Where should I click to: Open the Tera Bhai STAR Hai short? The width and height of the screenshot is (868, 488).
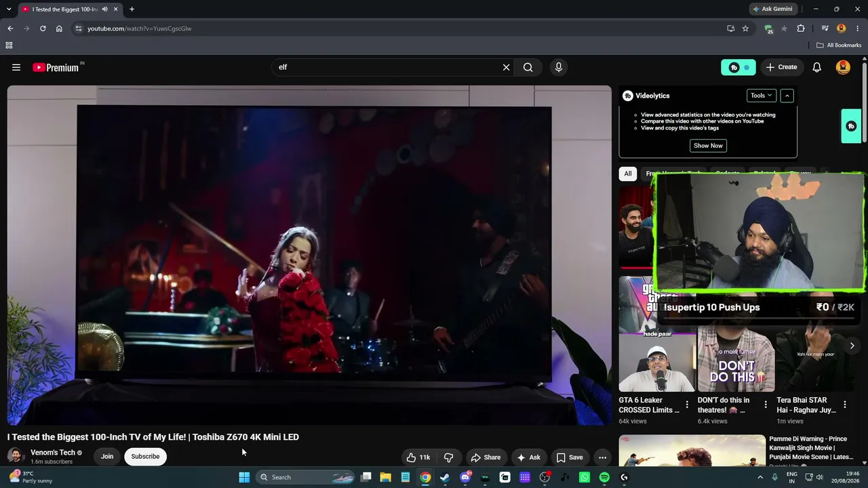[814, 359]
